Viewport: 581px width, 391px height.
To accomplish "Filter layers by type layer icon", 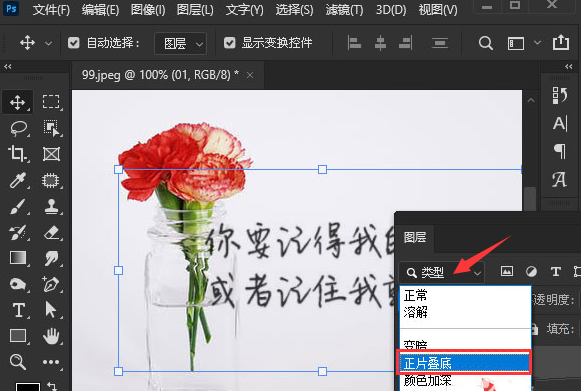I will [555, 272].
